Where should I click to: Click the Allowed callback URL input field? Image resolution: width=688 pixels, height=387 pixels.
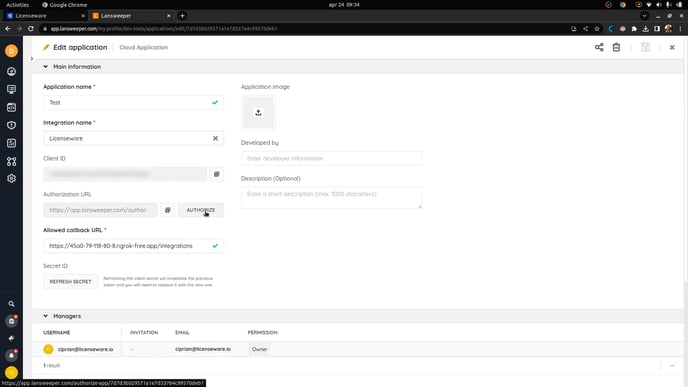coord(133,246)
